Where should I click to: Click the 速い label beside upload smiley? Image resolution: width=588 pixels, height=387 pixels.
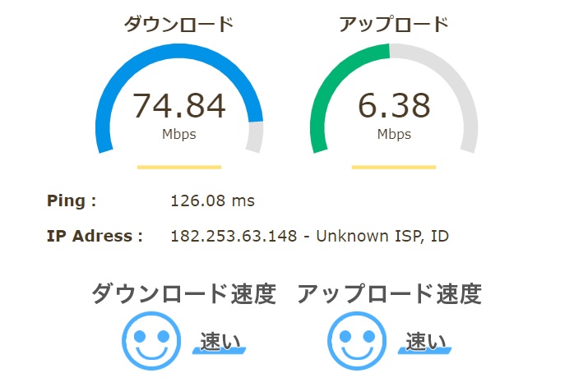425,342
